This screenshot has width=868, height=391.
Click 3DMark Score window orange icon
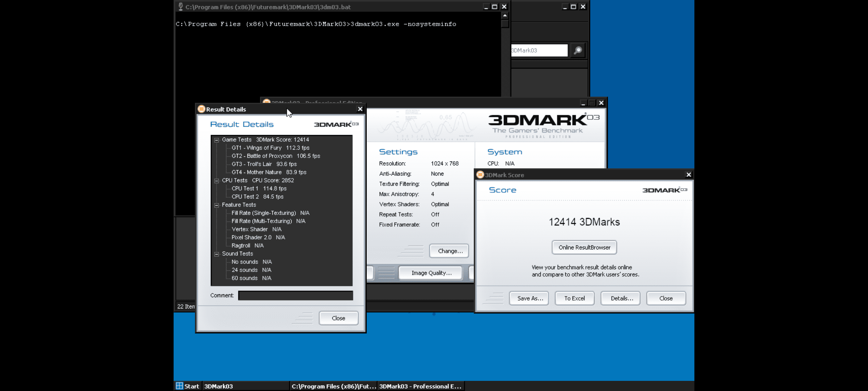coord(480,175)
